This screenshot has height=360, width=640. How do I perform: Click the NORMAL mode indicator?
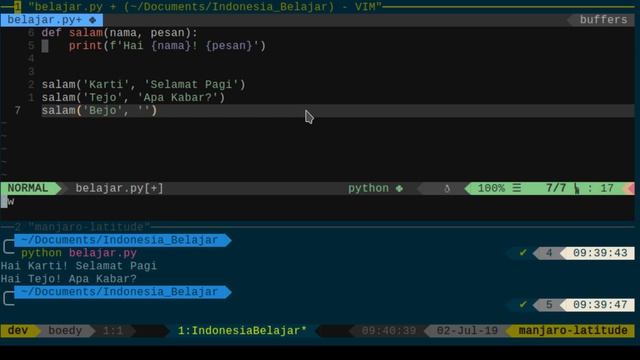28,188
